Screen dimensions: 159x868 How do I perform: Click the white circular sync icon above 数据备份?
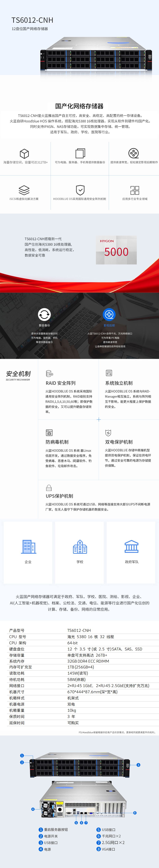(x=44, y=314)
